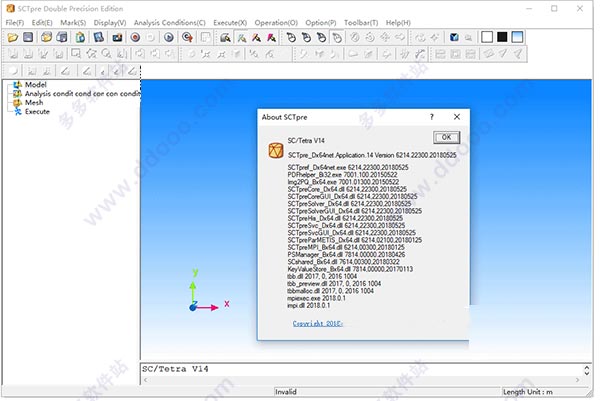600x401 pixels.
Task: Open the Operation(O) menu
Action: [x=276, y=23]
